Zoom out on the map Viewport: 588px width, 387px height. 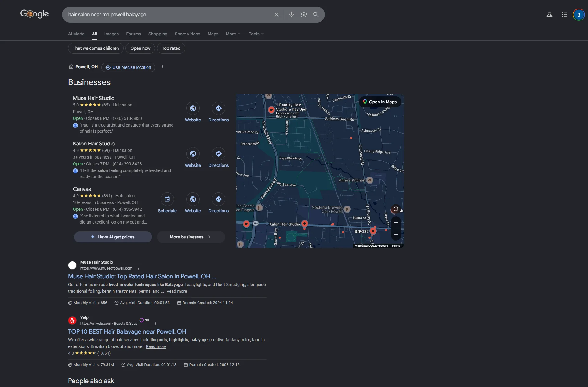click(396, 235)
